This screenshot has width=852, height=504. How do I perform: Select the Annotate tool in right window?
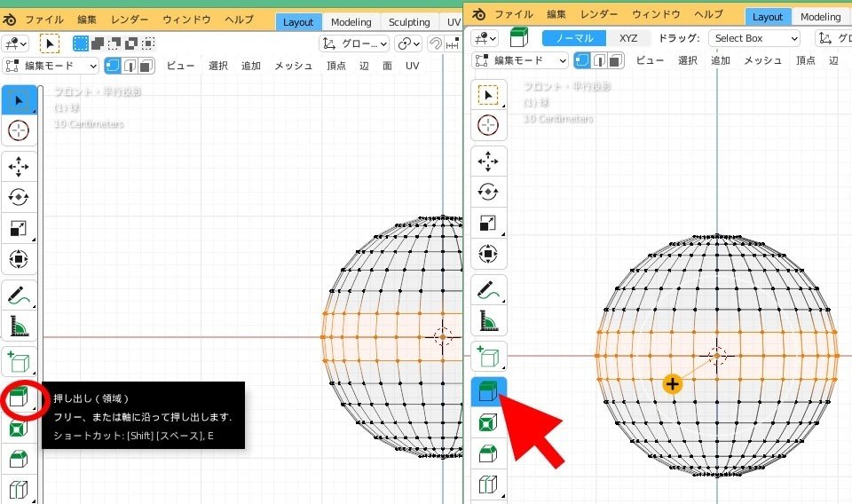point(488,290)
